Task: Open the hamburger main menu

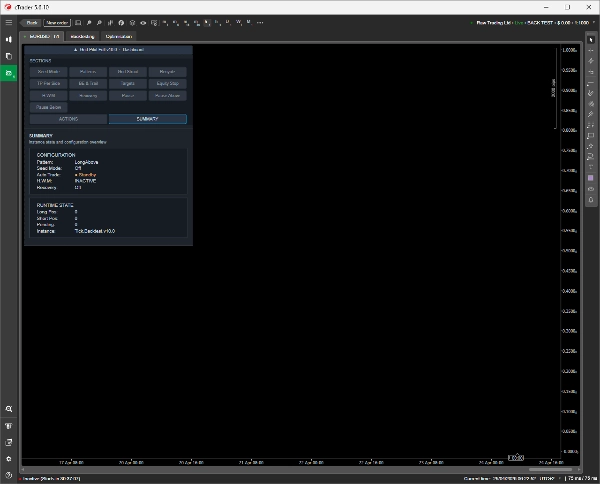Action: click(x=8, y=23)
